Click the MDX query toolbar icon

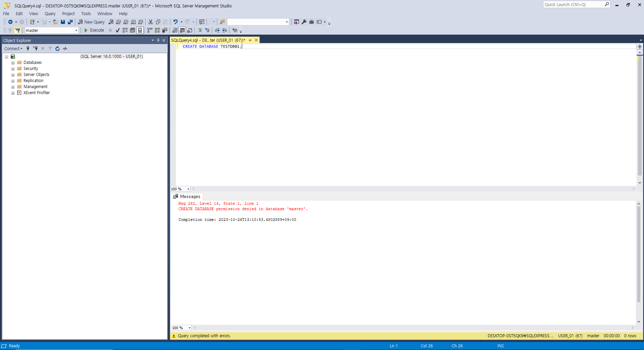coord(118,22)
